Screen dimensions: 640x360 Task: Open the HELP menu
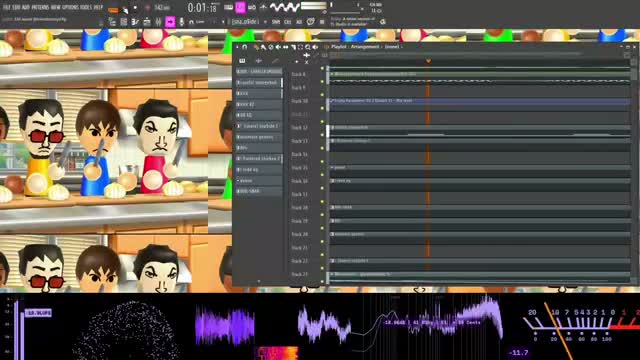click(x=98, y=7)
